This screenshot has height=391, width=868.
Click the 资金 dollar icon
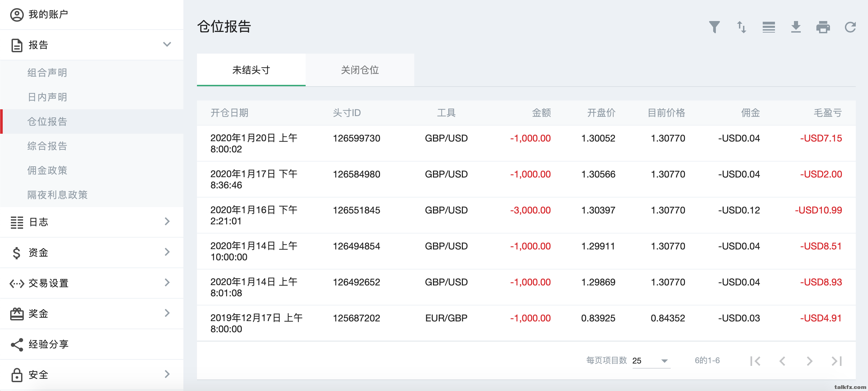click(17, 253)
